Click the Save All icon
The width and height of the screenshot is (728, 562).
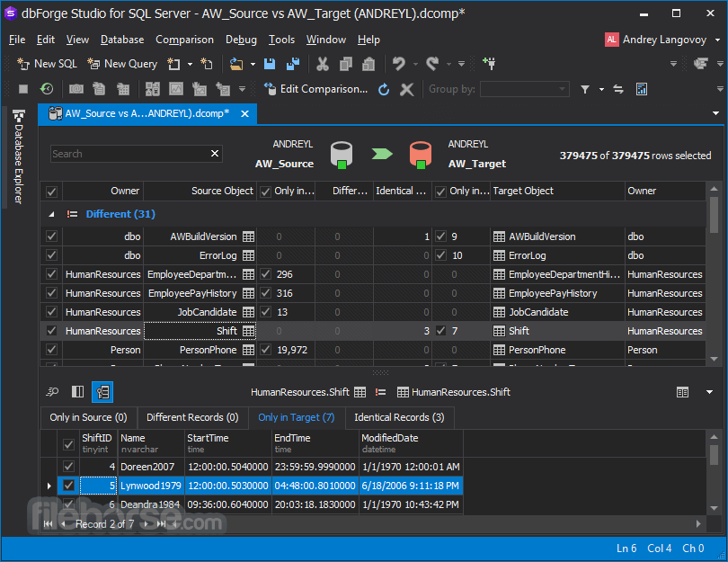click(292, 64)
